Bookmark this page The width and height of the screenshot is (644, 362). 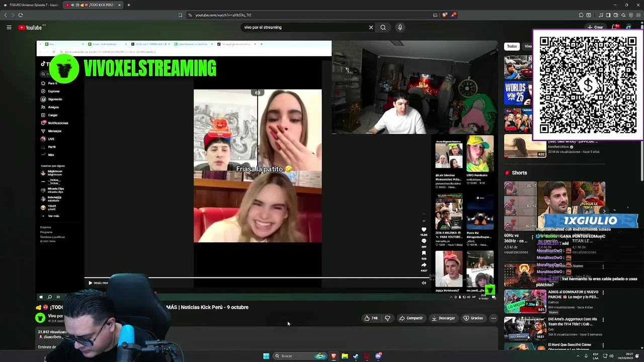180,15
